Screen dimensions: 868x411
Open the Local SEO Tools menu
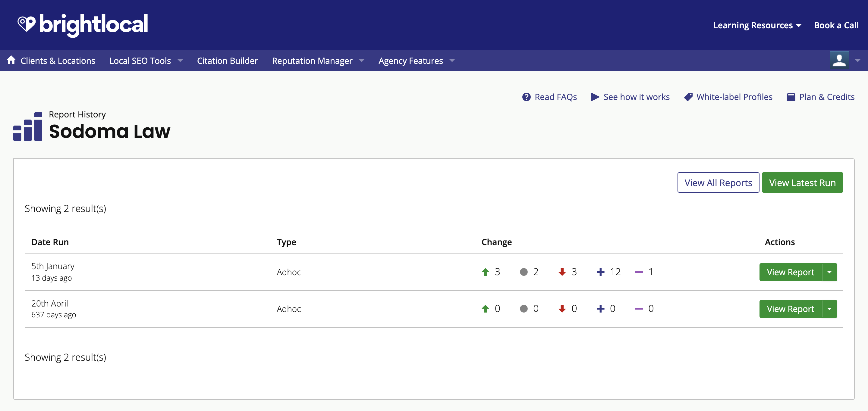[140, 61]
